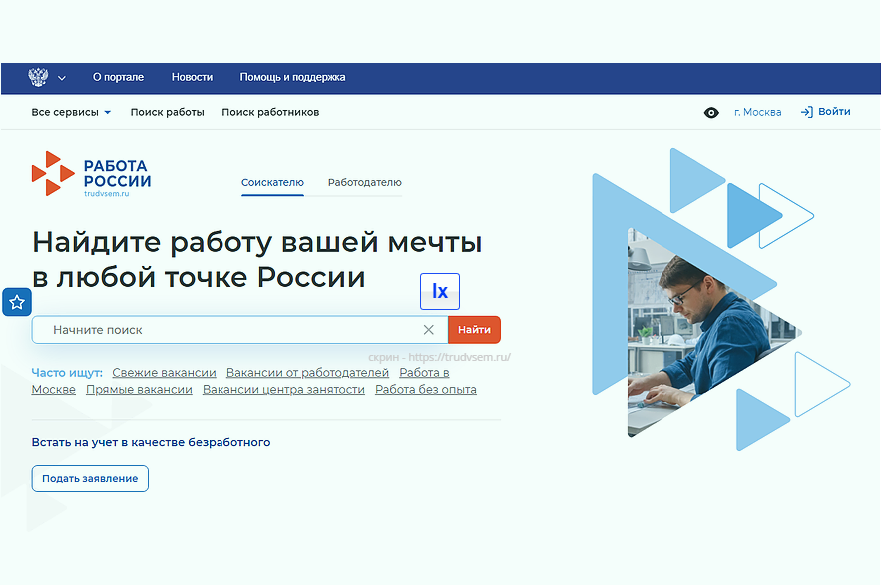
Task: Clear the search field using the X icon
Action: [x=429, y=329]
